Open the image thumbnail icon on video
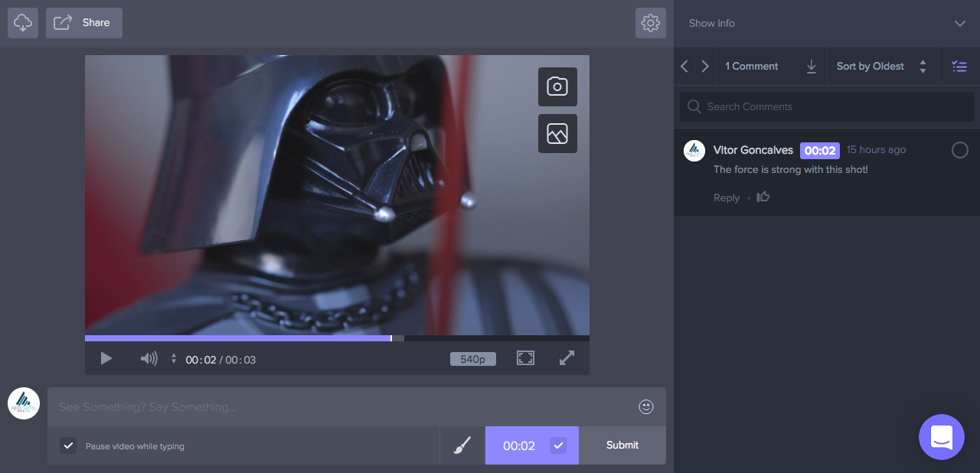The image size is (980, 473). coord(557,133)
